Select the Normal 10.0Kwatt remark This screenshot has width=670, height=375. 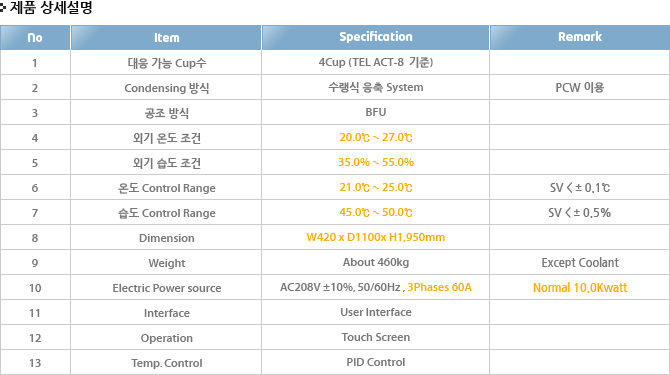580,287
